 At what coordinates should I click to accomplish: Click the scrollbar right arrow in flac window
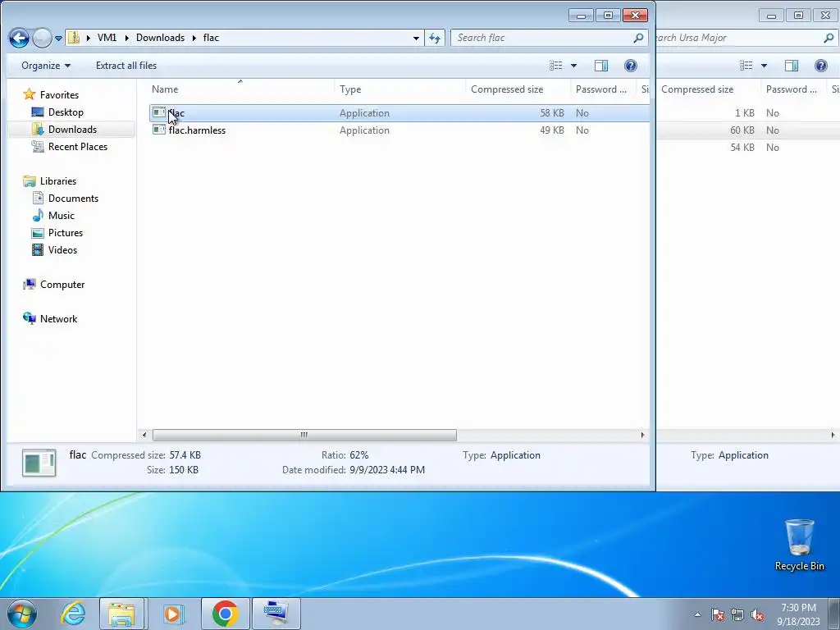[642, 435]
